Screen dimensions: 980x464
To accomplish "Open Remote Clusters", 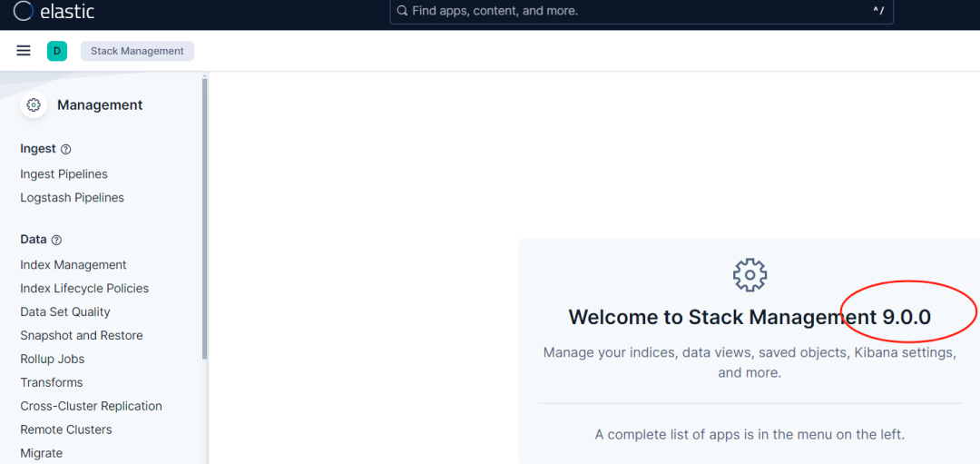I will click(66, 429).
